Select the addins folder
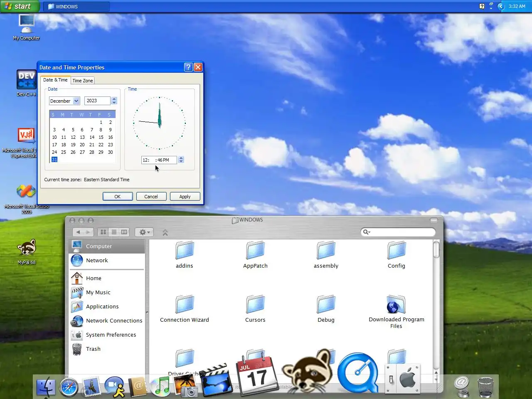Viewport: 532px width, 399px height. click(185, 255)
